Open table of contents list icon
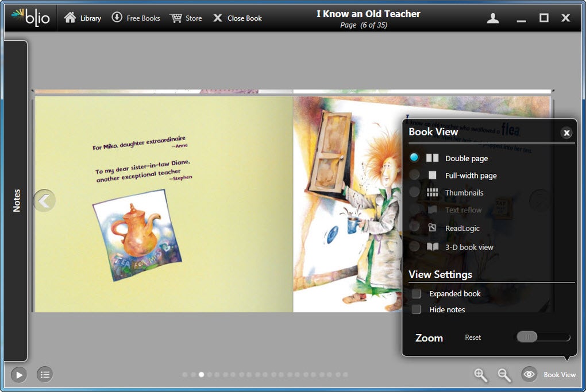 click(45, 374)
